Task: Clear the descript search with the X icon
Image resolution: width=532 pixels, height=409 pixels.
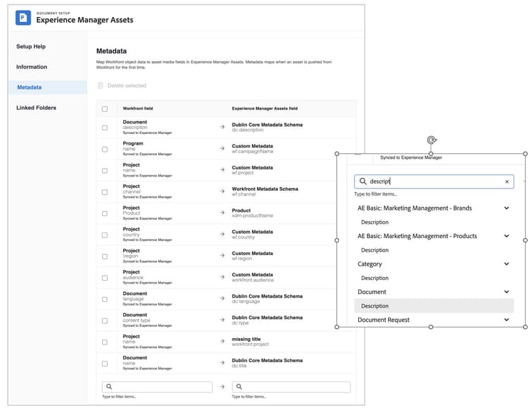Action: (506, 181)
